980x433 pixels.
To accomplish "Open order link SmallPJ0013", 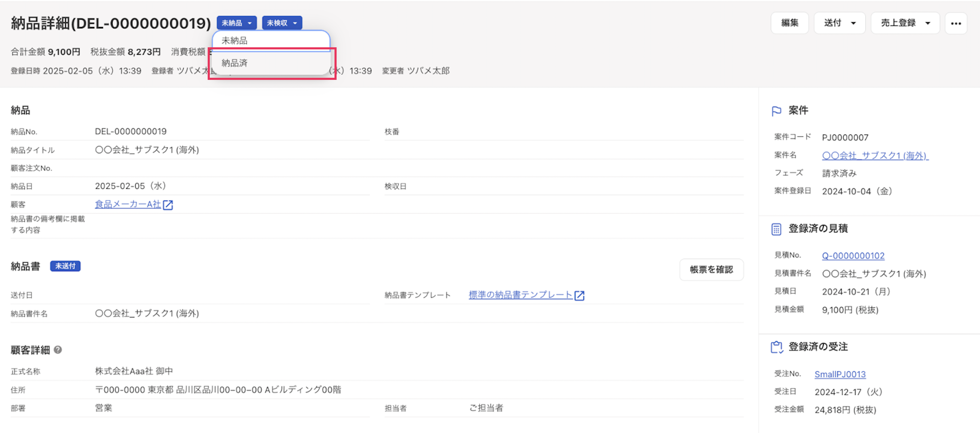I will 840,374.
